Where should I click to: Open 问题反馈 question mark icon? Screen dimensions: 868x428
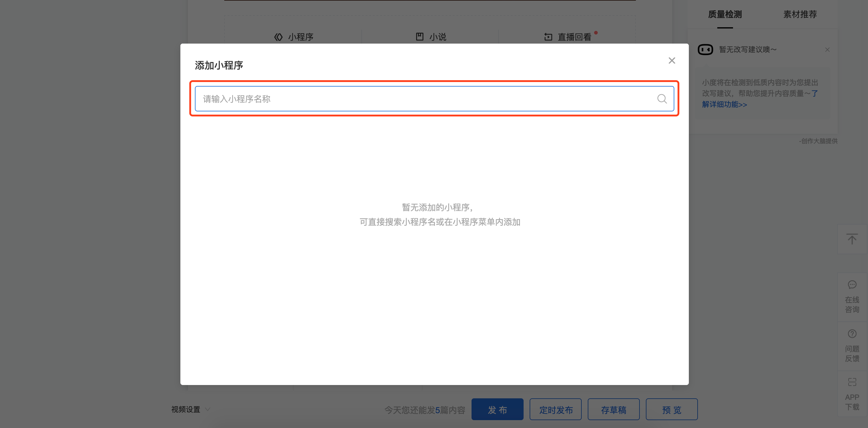coord(852,334)
